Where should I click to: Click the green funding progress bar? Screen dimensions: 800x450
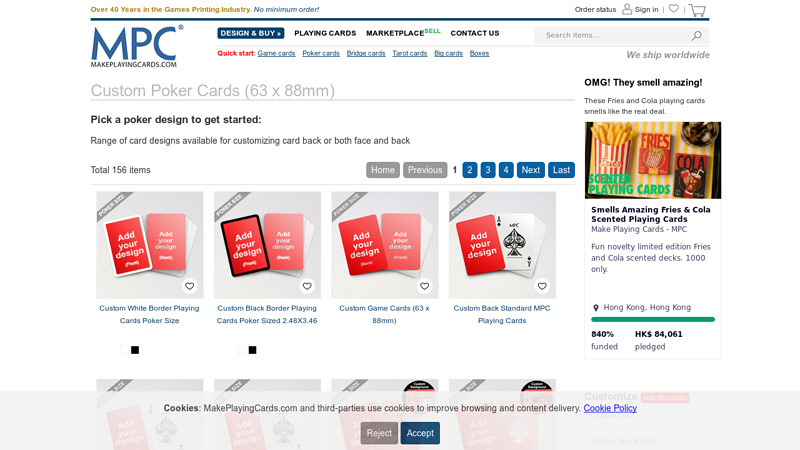653,319
